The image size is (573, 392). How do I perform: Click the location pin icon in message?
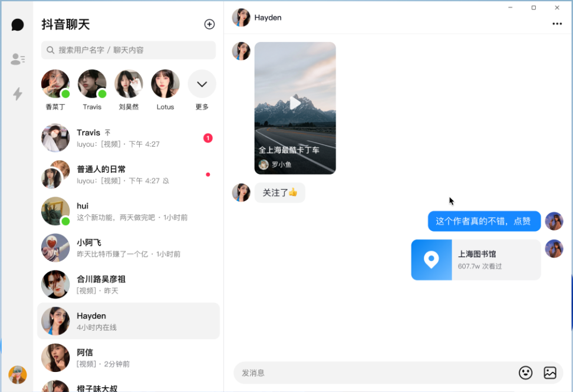(431, 260)
